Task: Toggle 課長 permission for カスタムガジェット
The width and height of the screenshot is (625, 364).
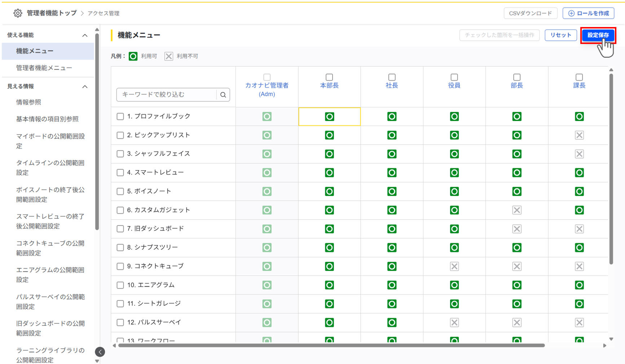Action: (579, 210)
